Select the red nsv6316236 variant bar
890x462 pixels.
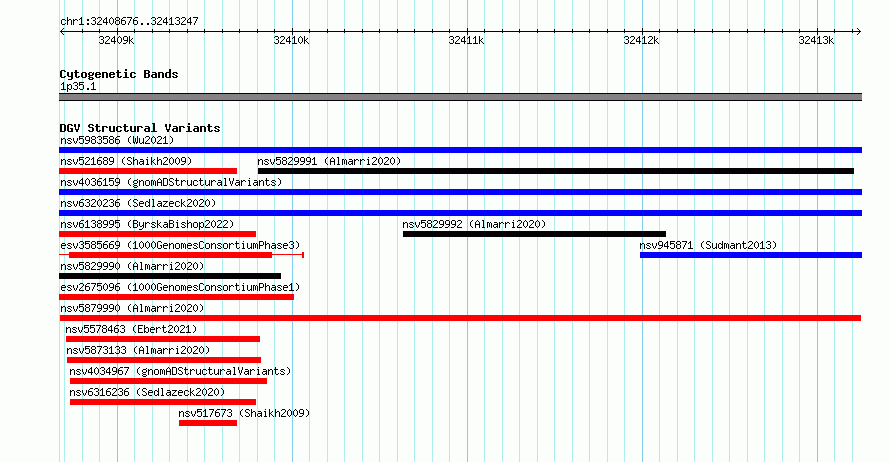click(x=163, y=402)
